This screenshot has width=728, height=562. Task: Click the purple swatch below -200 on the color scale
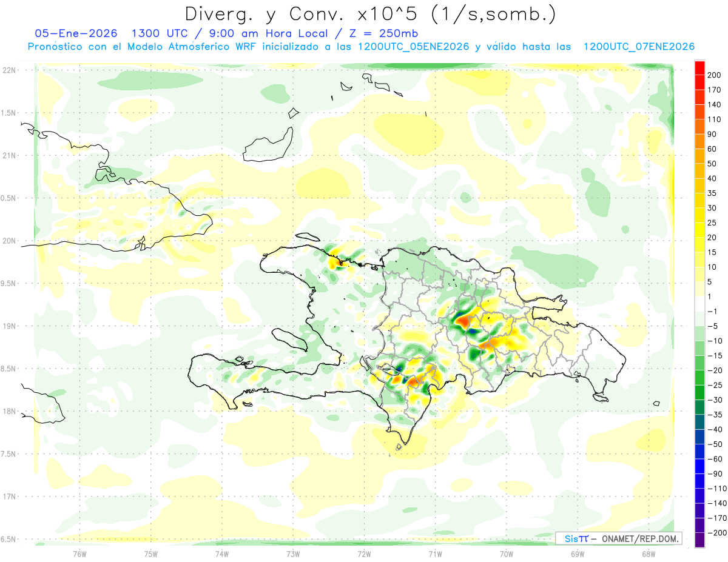pyautogui.click(x=699, y=540)
